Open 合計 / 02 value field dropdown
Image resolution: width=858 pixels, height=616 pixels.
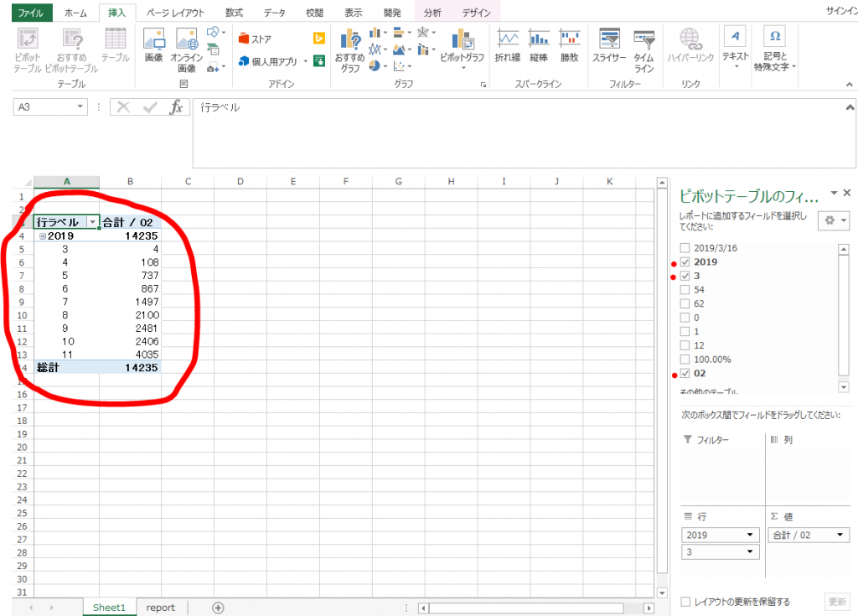tap(840, 535)
